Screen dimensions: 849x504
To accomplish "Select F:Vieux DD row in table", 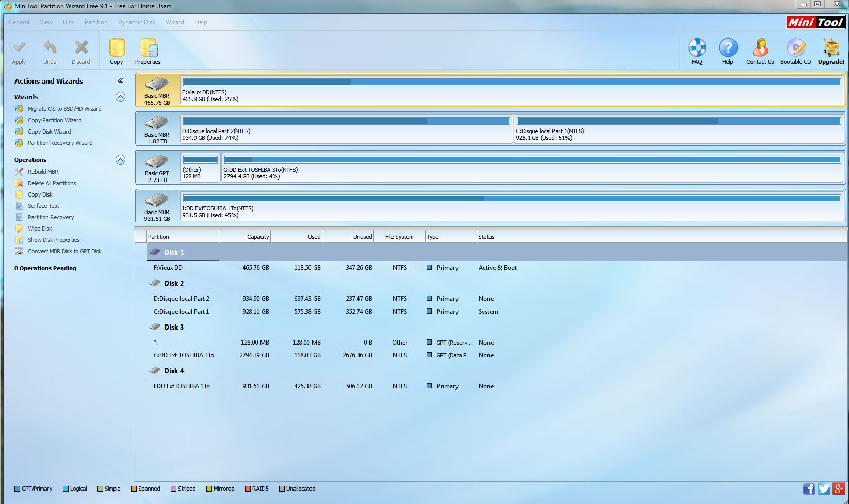I will coord(497,268).
